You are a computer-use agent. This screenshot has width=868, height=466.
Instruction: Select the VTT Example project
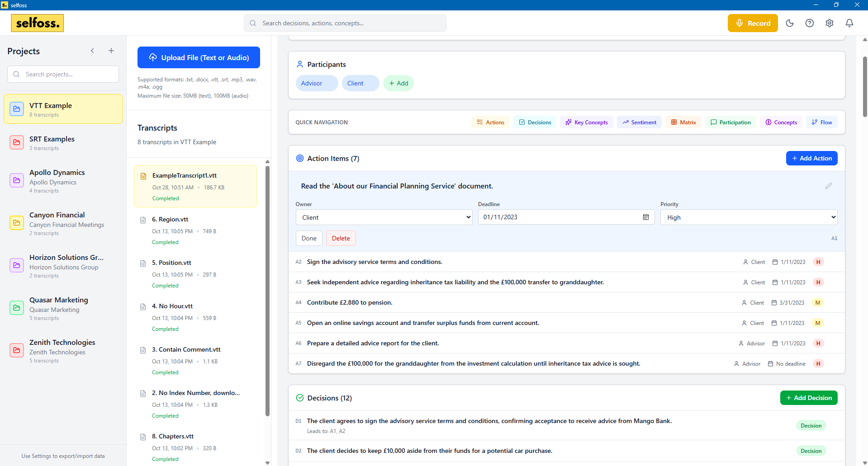63,109
